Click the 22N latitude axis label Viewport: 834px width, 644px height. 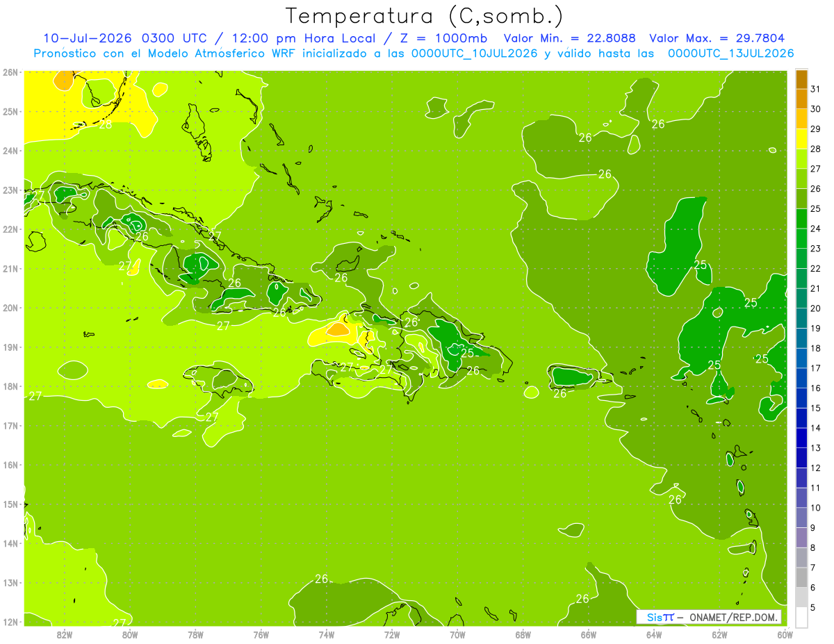point(10,229)
